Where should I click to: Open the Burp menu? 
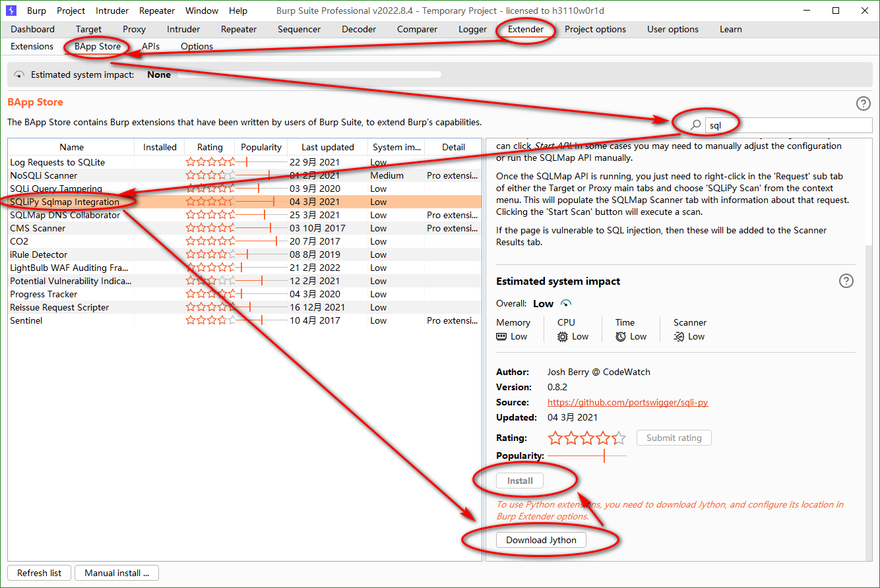pos(36,11)
